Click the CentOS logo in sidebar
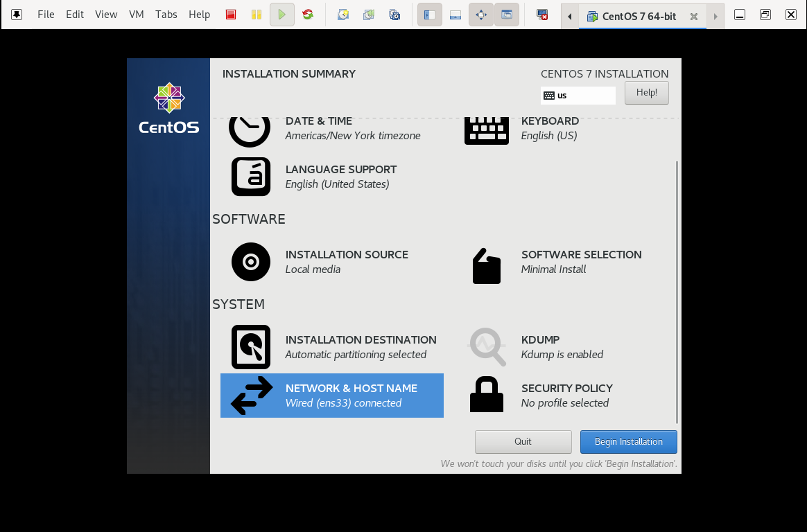 click(168, 108)
